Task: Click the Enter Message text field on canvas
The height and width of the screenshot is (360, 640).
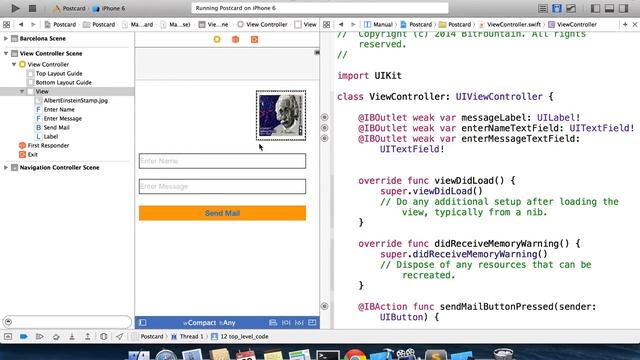Action: [222, 187]
